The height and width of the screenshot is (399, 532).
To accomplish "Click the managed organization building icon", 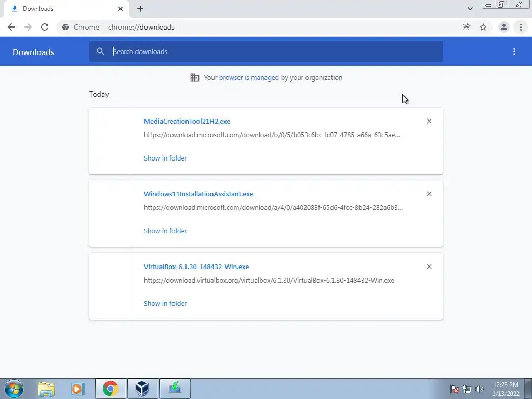I will [195, 77].
